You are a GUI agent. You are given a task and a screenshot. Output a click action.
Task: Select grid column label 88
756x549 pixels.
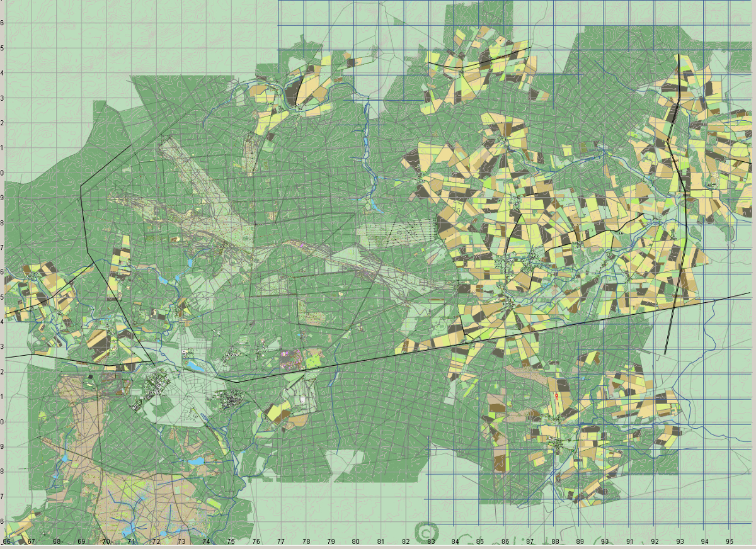click(x=555, y=541)
